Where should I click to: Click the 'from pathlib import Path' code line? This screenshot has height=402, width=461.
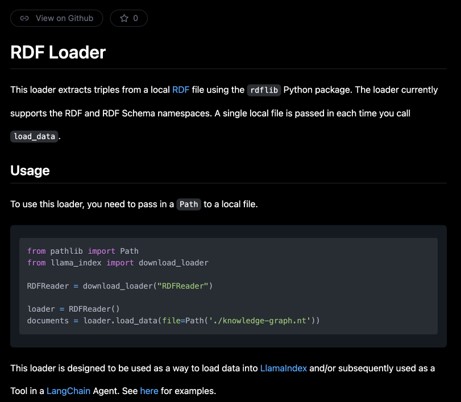(x=83, y=251)
